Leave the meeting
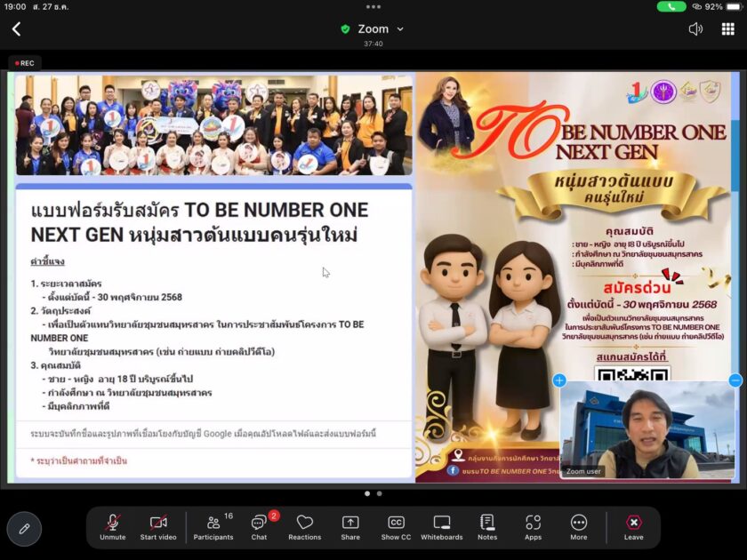 pyautogui.click(x=633, y=526)
